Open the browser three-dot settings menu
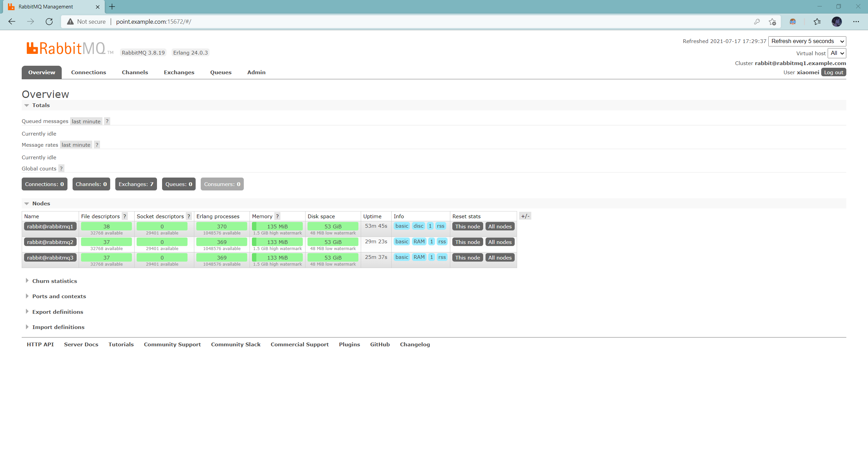 [x=856, y=22]
